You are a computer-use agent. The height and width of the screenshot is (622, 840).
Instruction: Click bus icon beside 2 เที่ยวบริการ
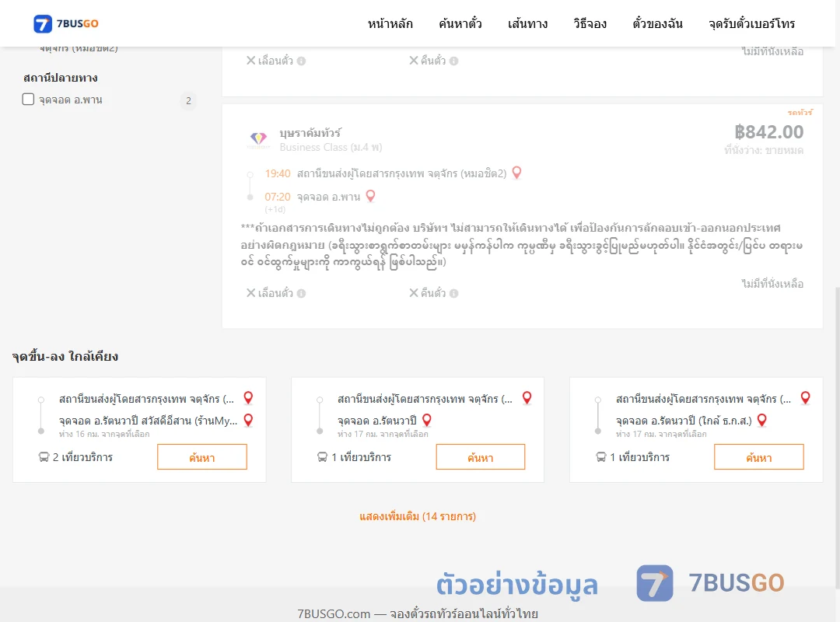[44, 457]
